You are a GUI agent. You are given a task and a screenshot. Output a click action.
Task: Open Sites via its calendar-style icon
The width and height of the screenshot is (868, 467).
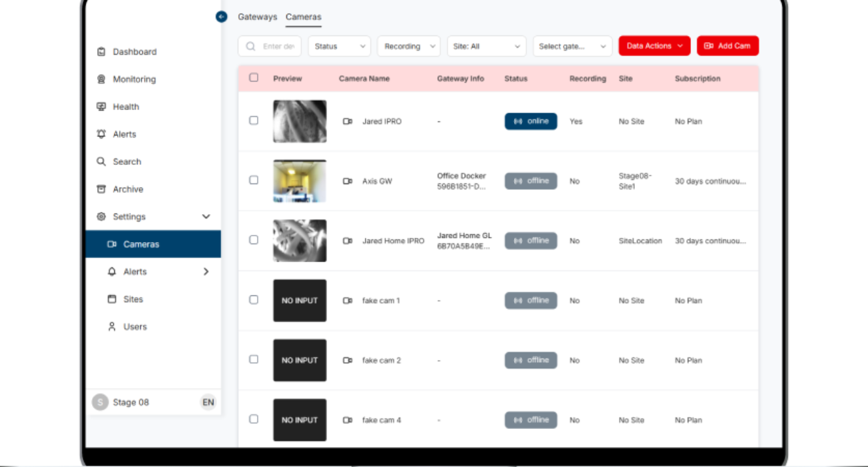[112, 300]
